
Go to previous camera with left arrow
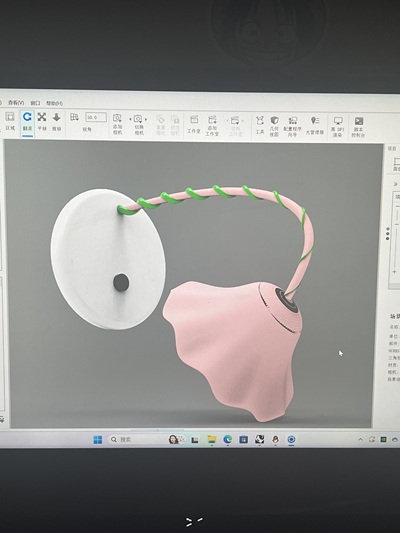pos(130,119)
